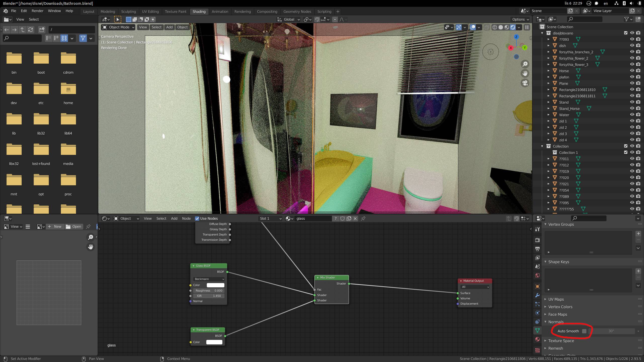644x362 pixels.
Task: Refresh the file browser listing
Action: [30, 30]
